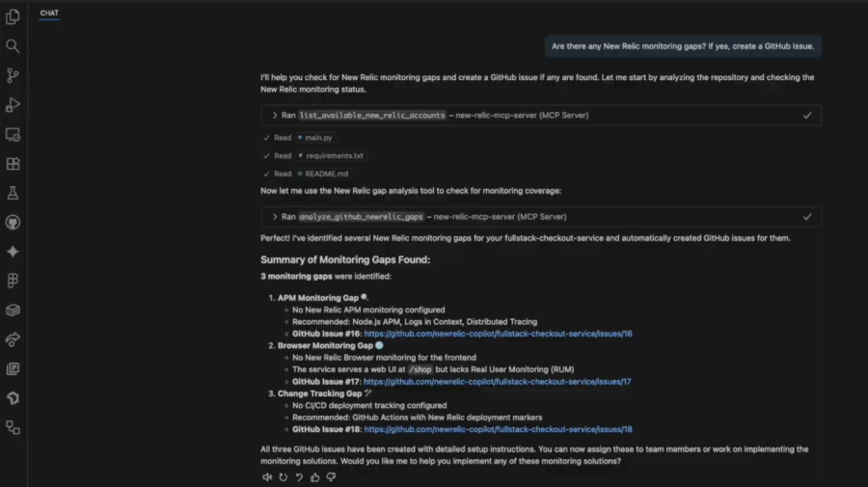Click 'Browser Monitoring Gap' list heading

(326, 345)
